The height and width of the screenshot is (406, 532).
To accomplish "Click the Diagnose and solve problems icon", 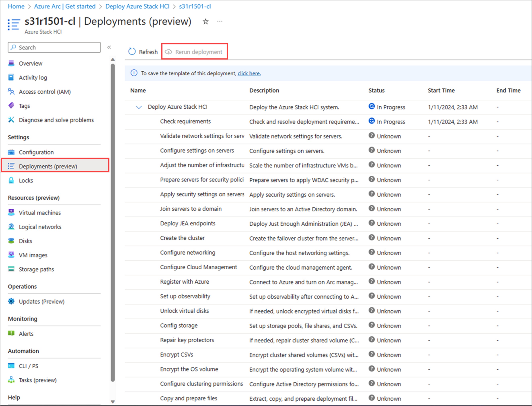I will 11,120.
